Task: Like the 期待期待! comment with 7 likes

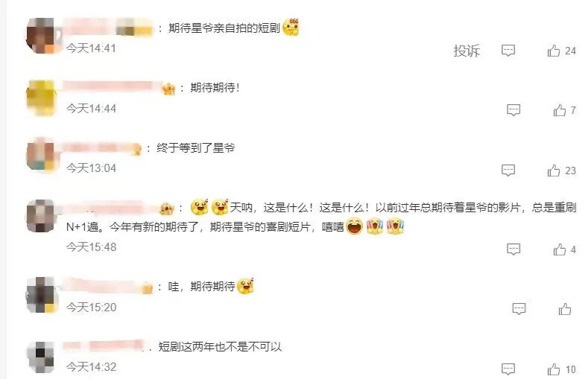Action: (560, 110)
